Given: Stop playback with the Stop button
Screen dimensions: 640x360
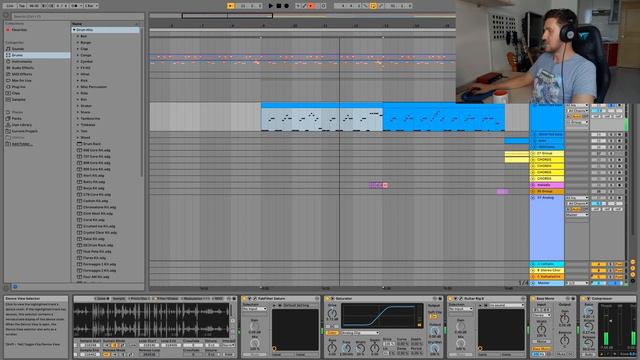Looking at the screenshot, I should (x=279, y=6).
